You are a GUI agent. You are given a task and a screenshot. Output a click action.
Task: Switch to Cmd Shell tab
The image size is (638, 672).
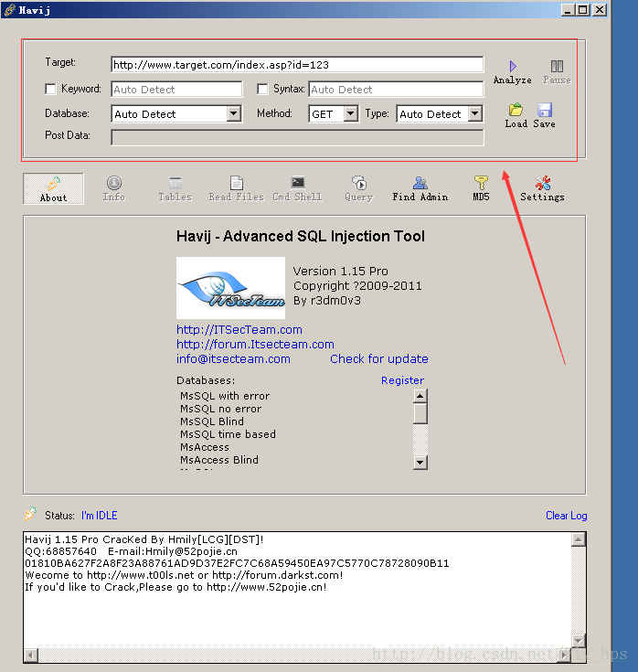click(298, 188)
